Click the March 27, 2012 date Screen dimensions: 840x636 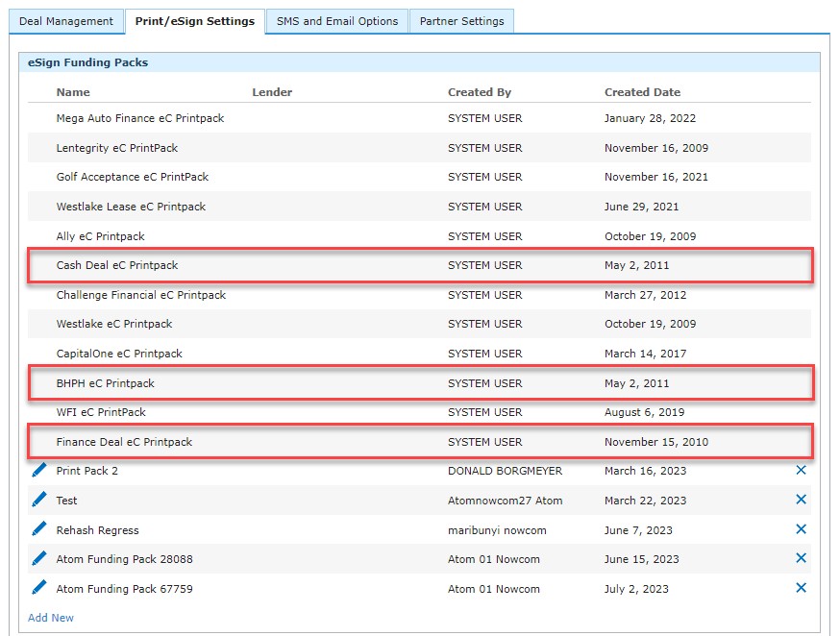(x=645, y=295)
